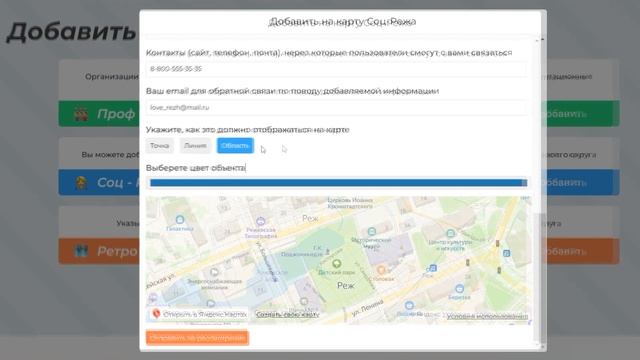Submit with the orange Отправить на рассмотрение button
The image size is (640, 360).
click(x=197, y=338)
